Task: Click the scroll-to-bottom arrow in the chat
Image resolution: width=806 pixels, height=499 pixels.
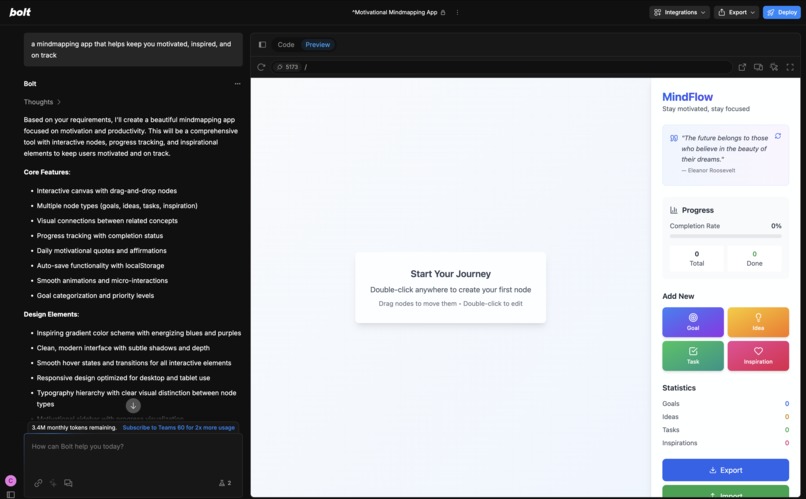Action: point(133,405)
